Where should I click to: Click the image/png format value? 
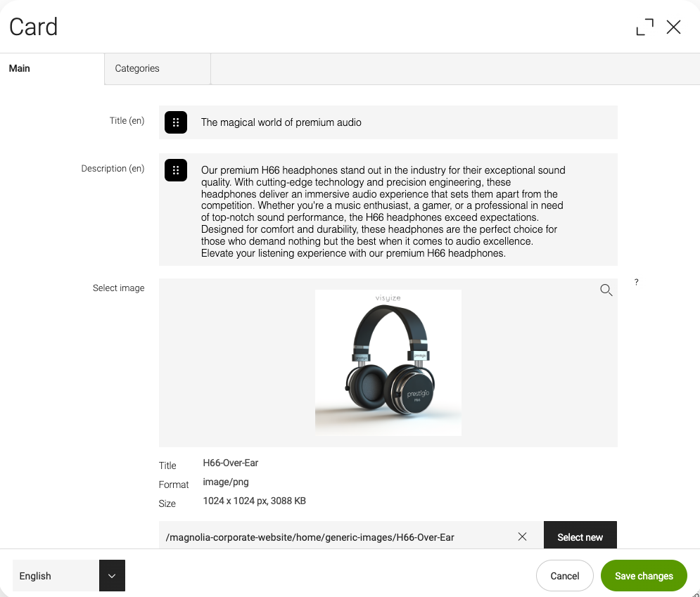(x=226, y=482)
